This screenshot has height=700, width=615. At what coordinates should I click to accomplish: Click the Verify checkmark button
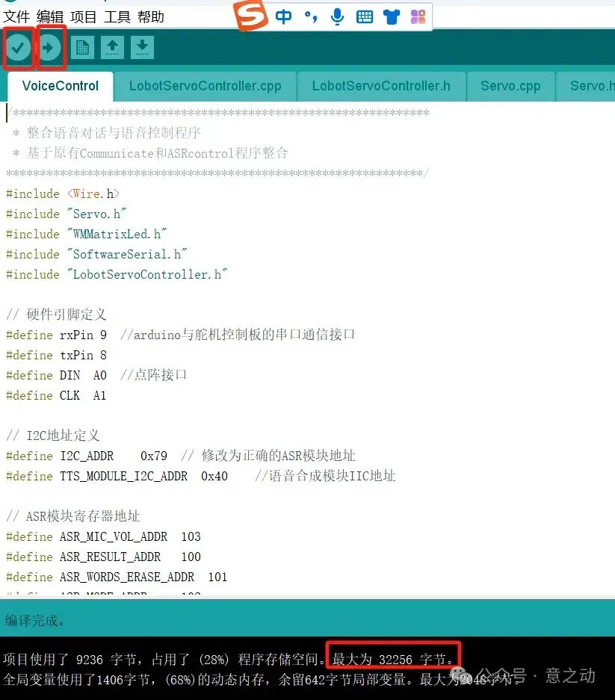pos(18,47)
